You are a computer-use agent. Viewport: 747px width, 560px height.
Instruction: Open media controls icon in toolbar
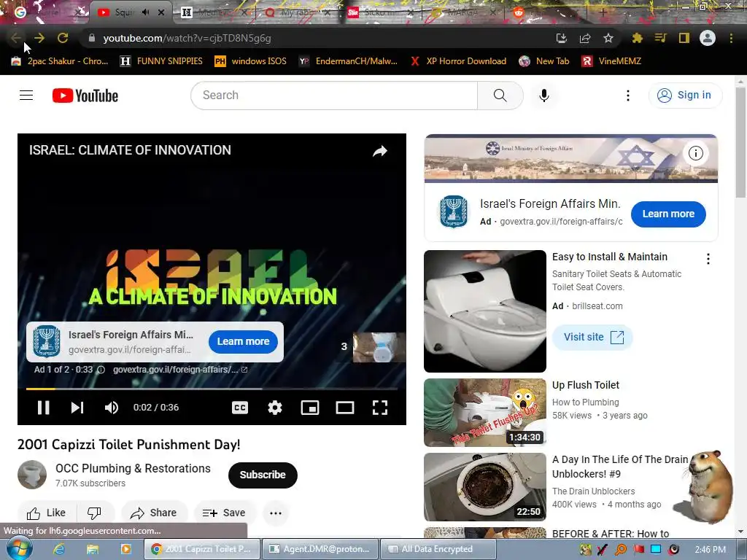(x=660, y=38)
